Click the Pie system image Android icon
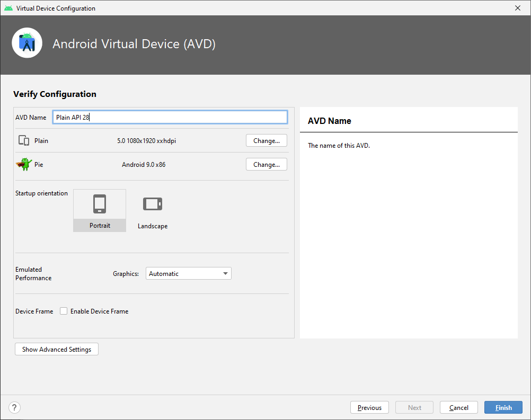Viewport: 531px width, 420px height. click(24, 165)
